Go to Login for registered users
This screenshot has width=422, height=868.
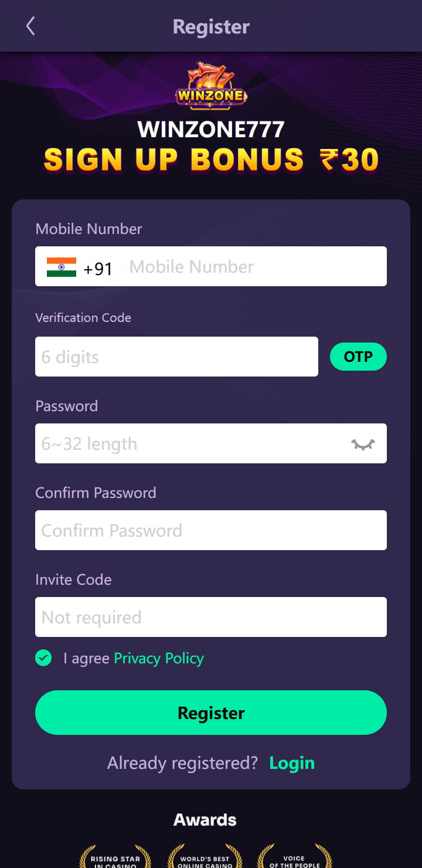click(x=292, y=763)
